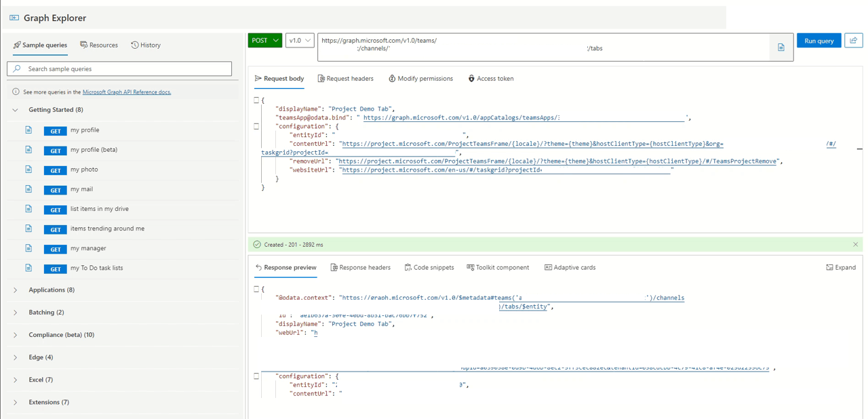Collapse the root brace in response preview
Viewport: 868px width, 419px height.
tap(256, 290)
